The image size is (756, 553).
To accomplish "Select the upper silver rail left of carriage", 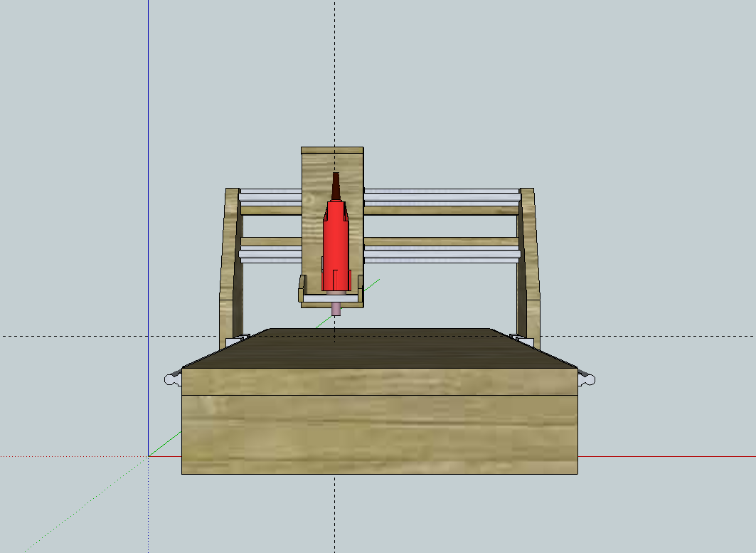I will (270, 197).
